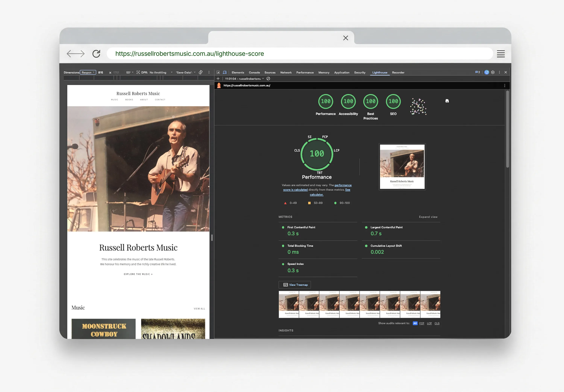Clear all Lighthouse reports
Image resolution: width=564 pixels, height=392 pixels.
coord(268,79)
